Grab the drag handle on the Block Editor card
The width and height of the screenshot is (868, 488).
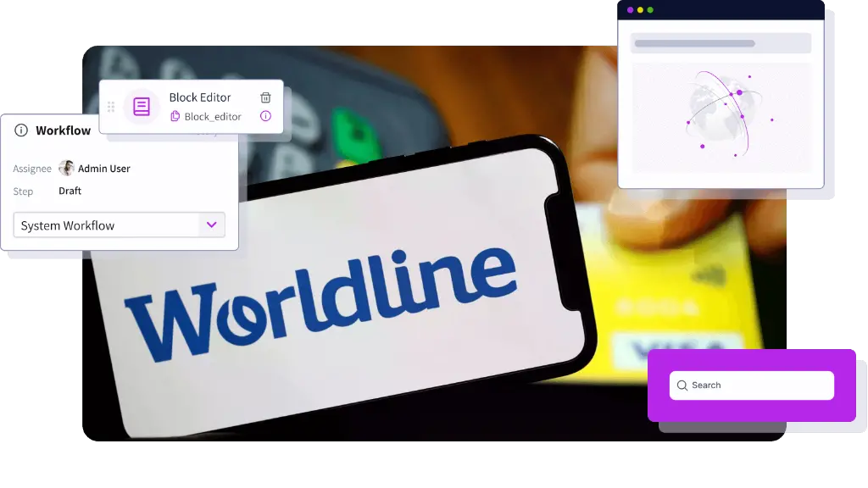click(113, 106)
